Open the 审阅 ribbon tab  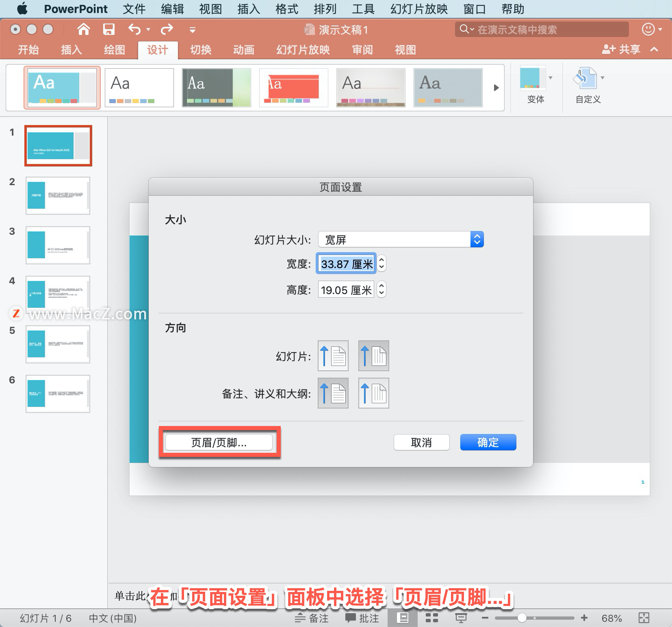pyautogui.click(x=362, y=50)
